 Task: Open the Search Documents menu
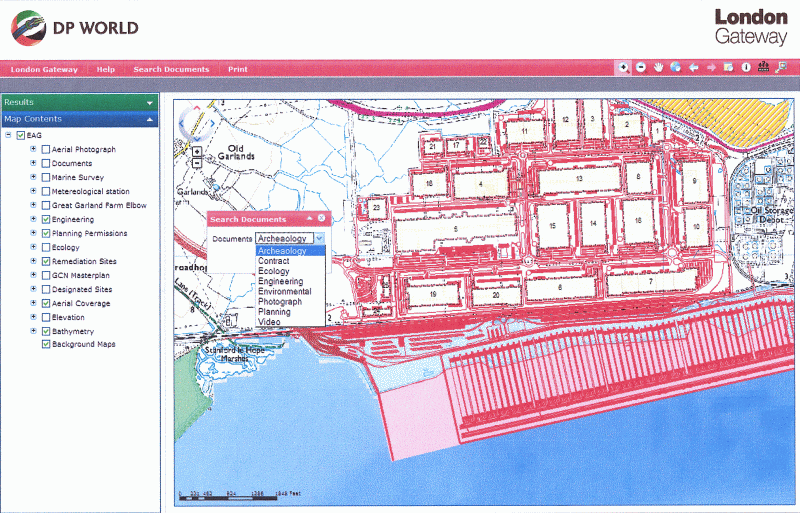171,69
